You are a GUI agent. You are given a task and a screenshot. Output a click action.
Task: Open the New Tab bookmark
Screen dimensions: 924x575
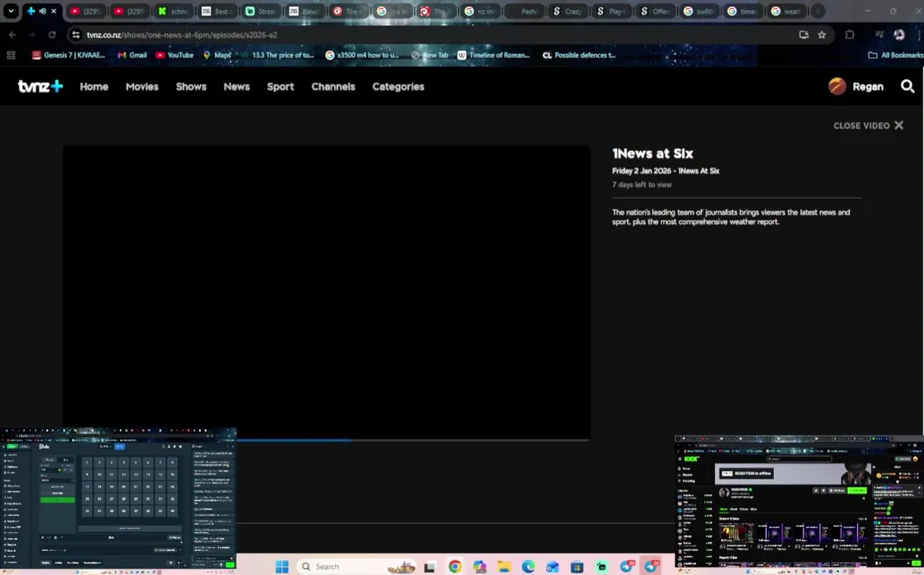[430, 55]
